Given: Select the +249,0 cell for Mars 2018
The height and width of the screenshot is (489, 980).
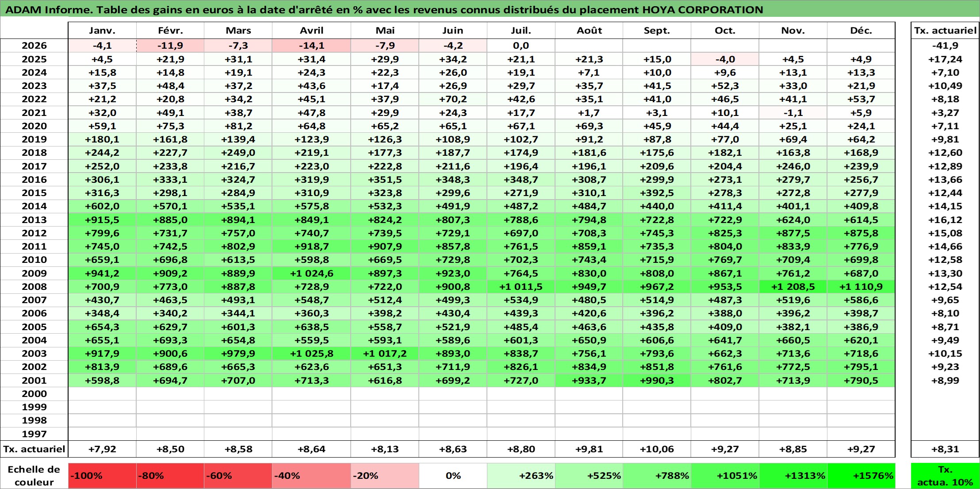Looking at the screenshot, I should (238, 153).
